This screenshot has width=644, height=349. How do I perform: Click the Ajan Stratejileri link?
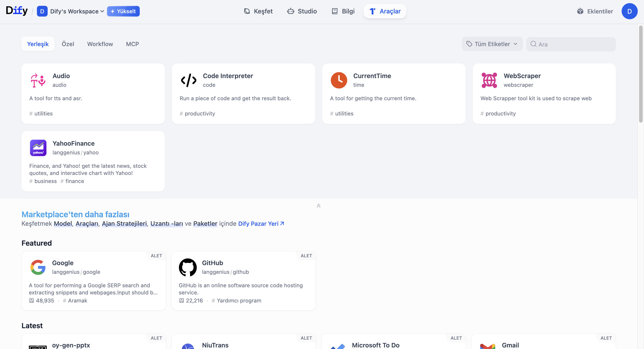pyautogui.click(x=124, y=223)
